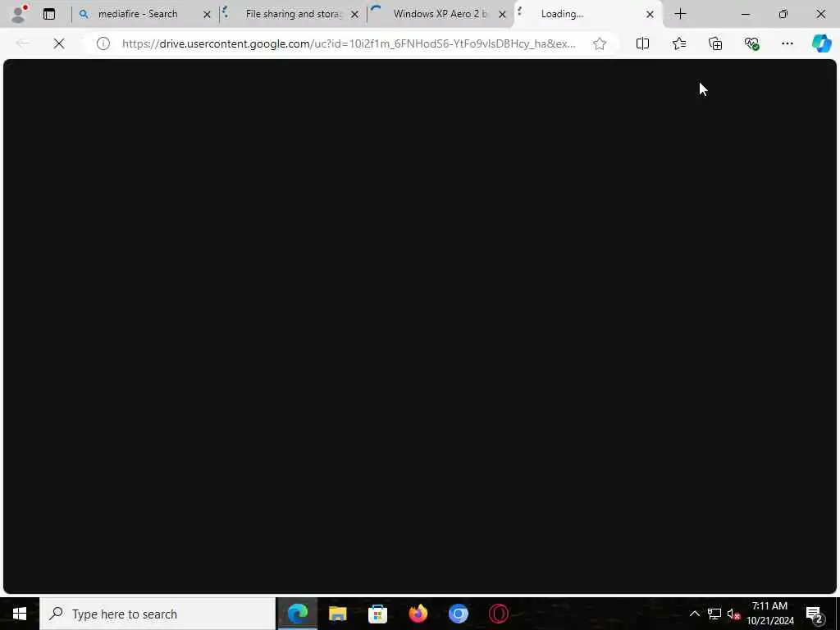Screen dimensions: 840x630
Task: Open Microsoft Edge from taskbar
Action: pyautogui.click(x=297, y=614)
